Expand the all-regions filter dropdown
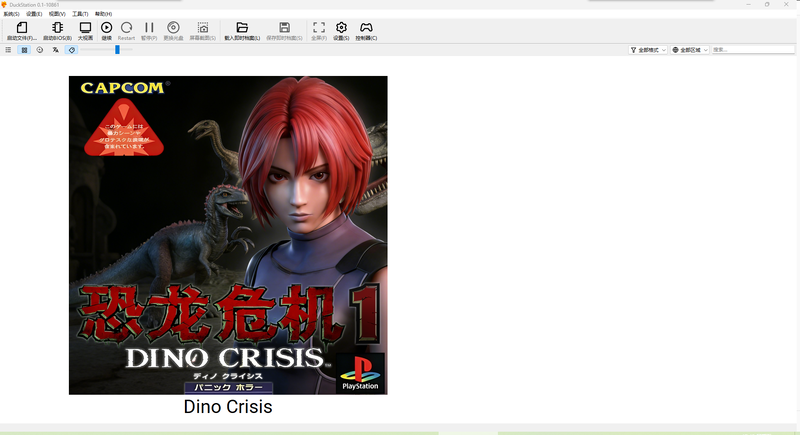 click(690, 50)
